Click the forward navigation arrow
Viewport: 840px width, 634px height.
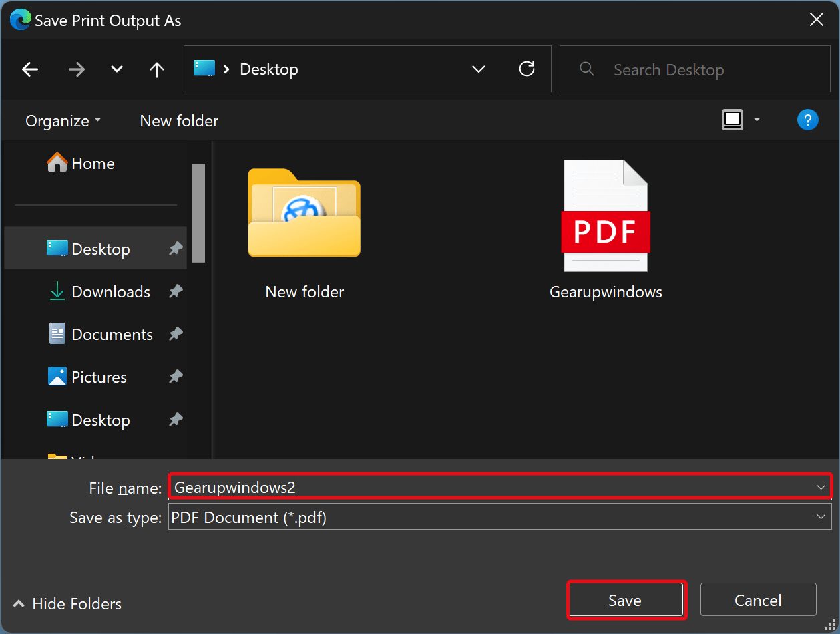76,69
